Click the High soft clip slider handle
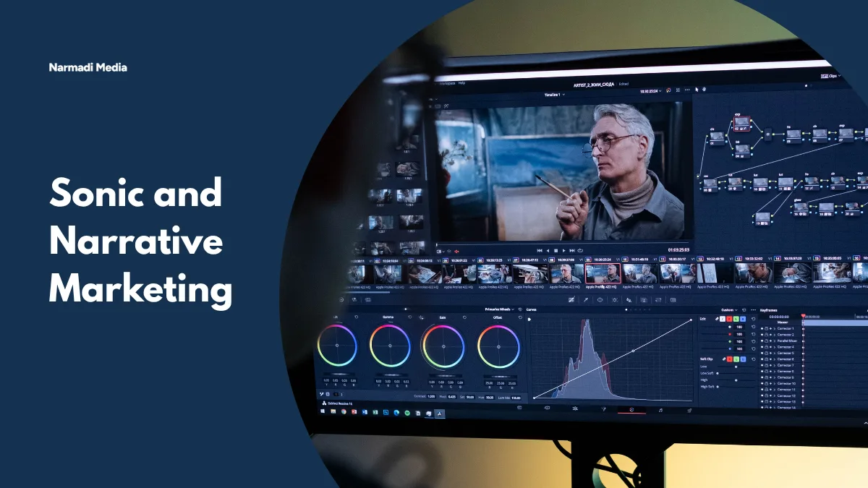The width and height of the screenshot is (868, 488). (736, 380)
